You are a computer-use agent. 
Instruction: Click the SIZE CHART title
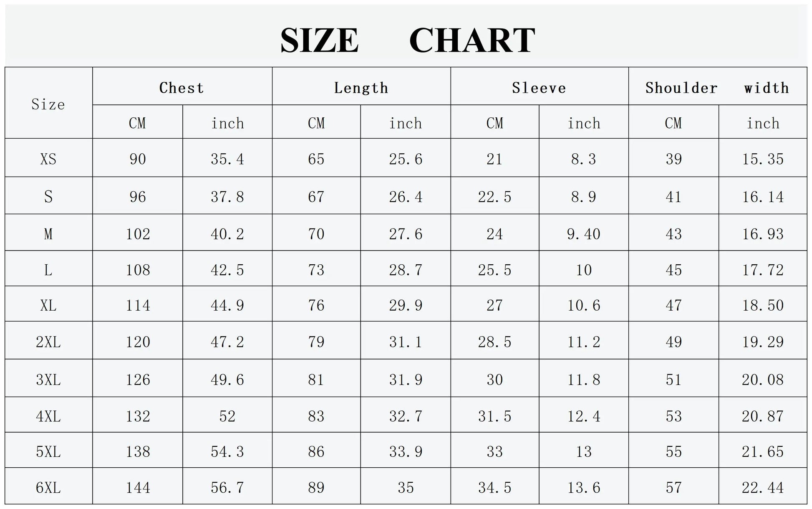[407, 40]
